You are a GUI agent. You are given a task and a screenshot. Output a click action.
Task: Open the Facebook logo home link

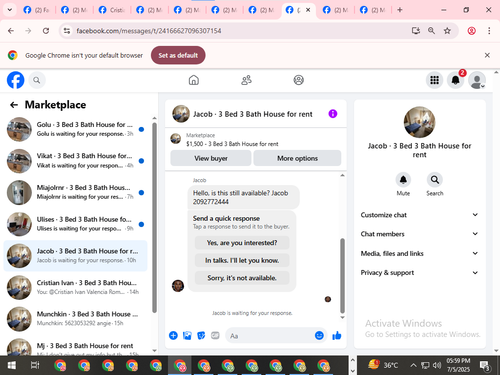16,80
